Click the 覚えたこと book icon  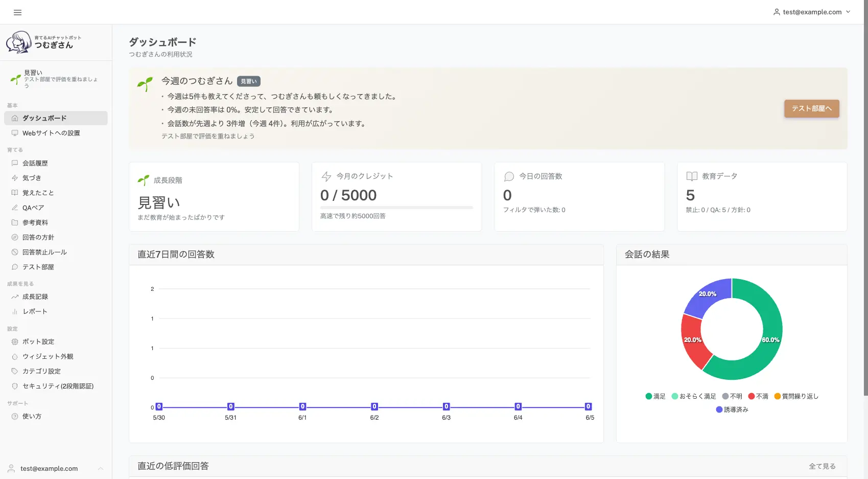pos(15,193)
